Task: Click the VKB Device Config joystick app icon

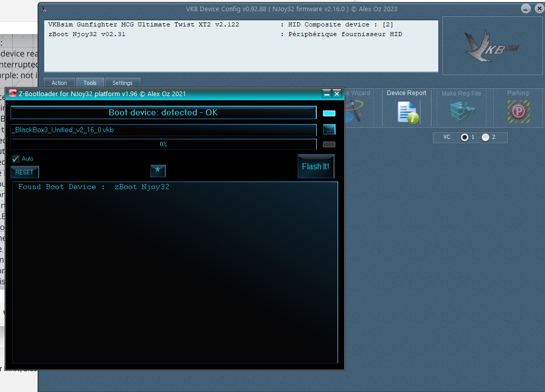Action: pos(43,9)
